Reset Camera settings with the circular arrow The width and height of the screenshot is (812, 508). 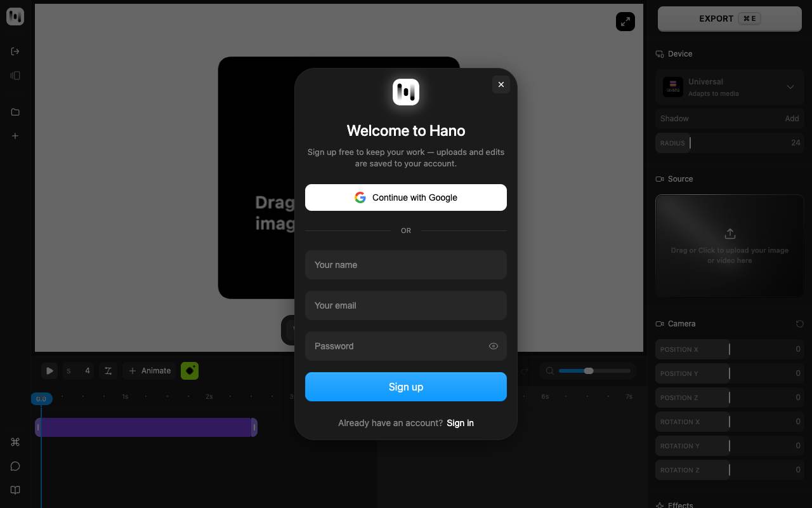tap(799, 324)
